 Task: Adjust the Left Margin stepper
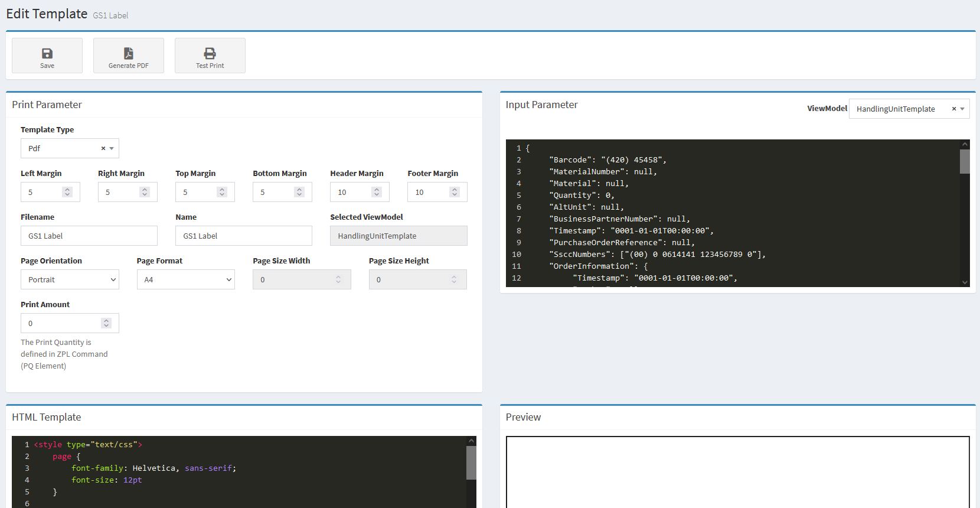tap(67, 192)
